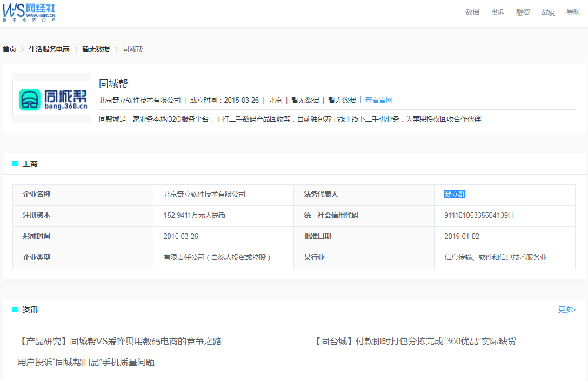
Task: Open the 更多> news link
Action: pos(566,310)
